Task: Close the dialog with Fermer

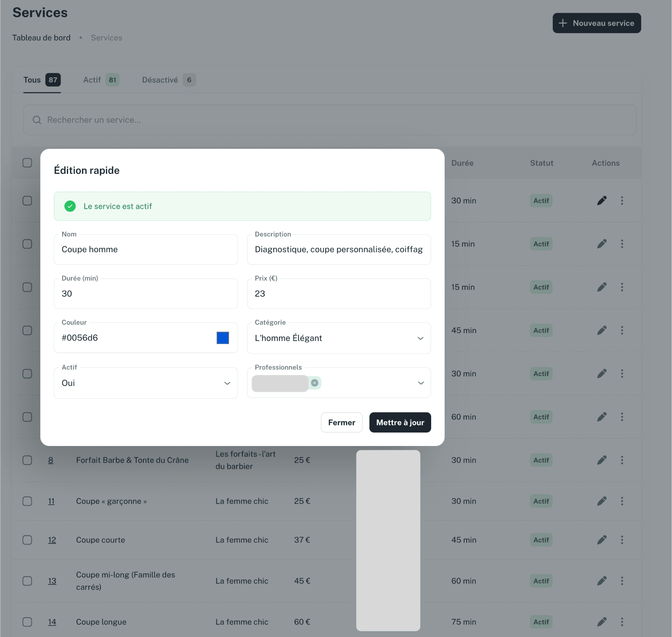Action: point(342,422)
